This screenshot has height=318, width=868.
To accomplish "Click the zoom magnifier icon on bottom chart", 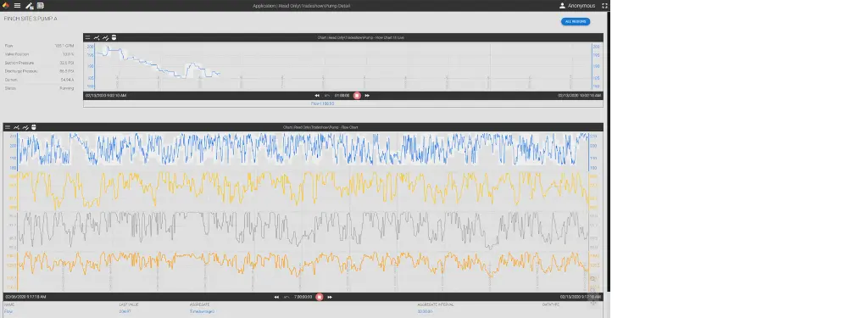I will point(593,279).
